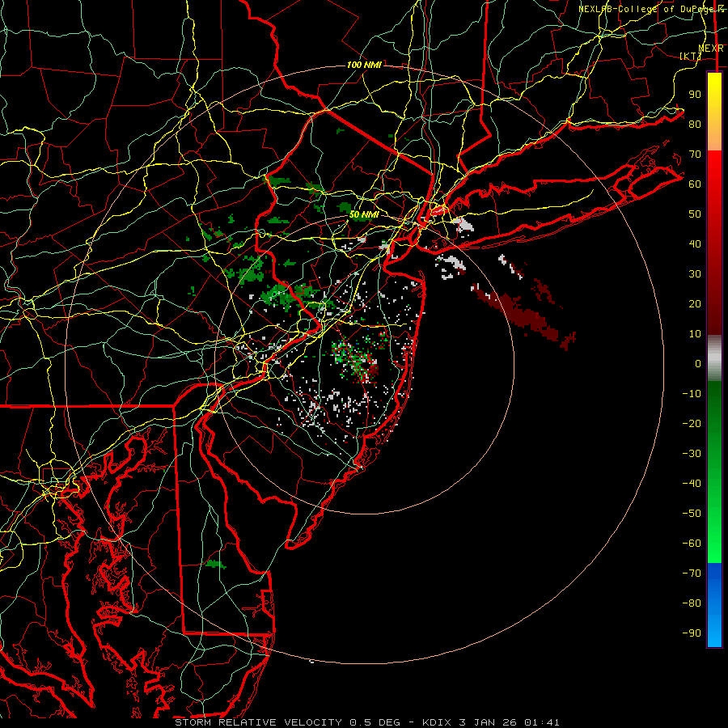Click the "90" scale value
Image resolution: width=728 pixels, height=728 pixels.
[695, 95]
